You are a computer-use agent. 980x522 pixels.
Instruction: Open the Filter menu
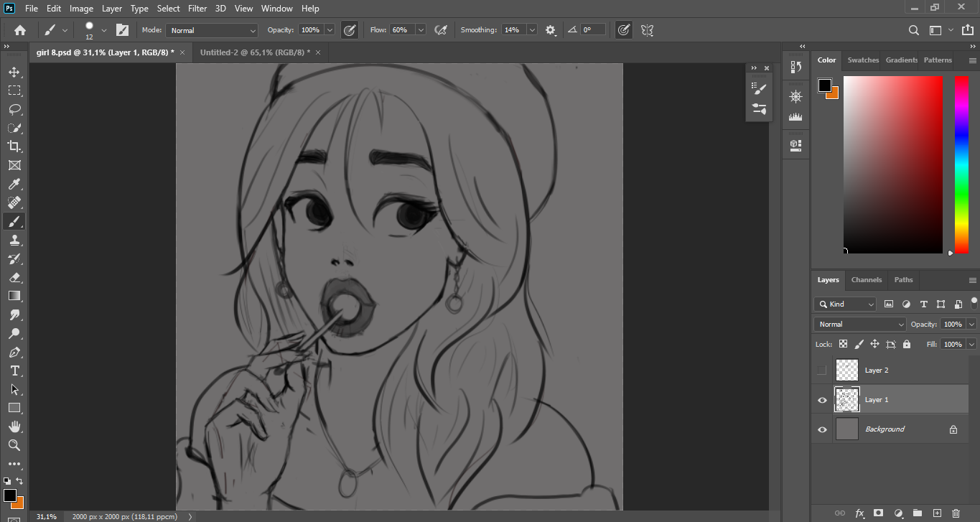(x=197, y=9)
